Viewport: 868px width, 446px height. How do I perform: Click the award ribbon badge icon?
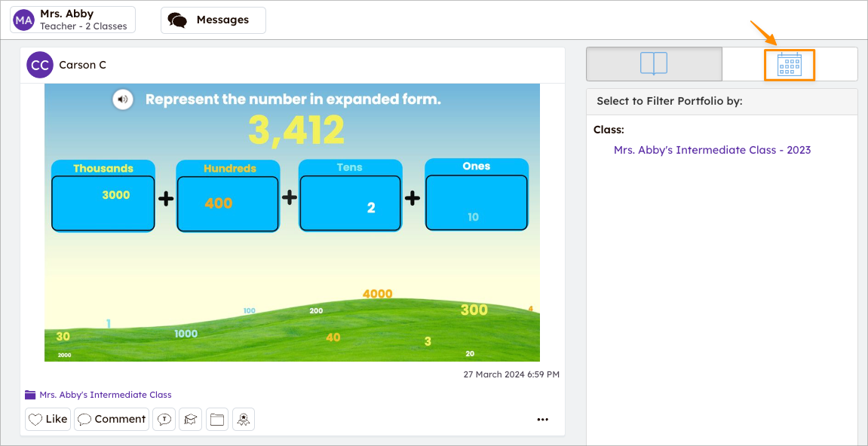(244, 420)
